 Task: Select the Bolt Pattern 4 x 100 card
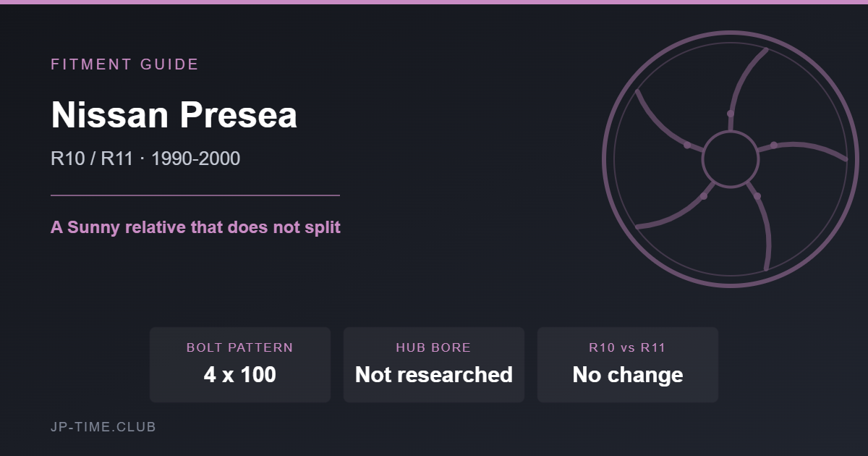[240, 365]
